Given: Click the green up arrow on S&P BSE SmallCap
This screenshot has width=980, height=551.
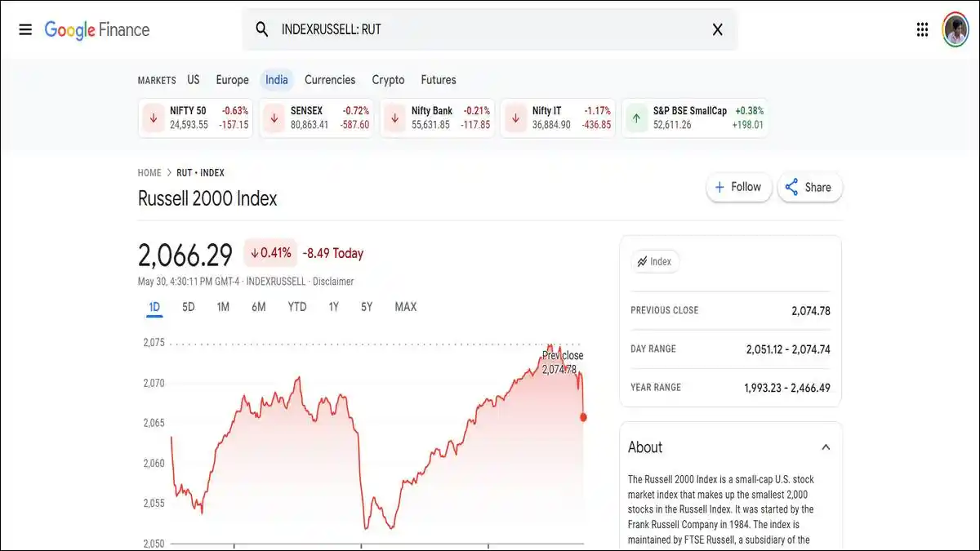Looking at the screenshot, I should pos(636,118).
